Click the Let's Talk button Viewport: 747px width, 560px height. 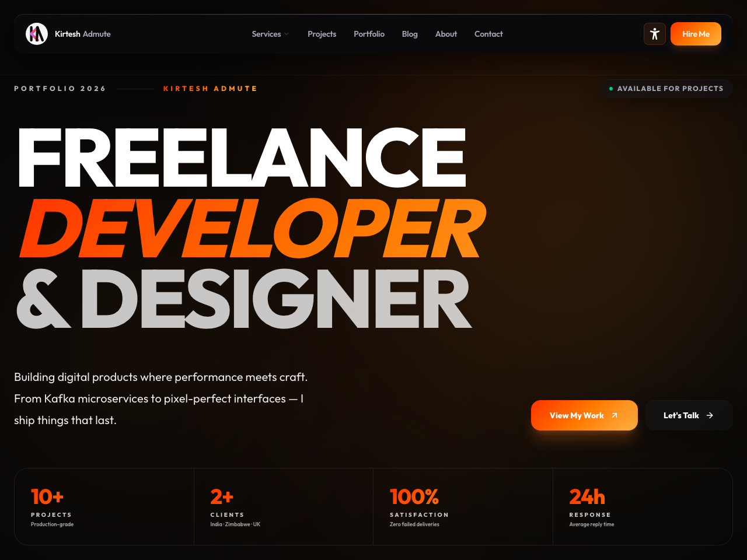point(689,415)
